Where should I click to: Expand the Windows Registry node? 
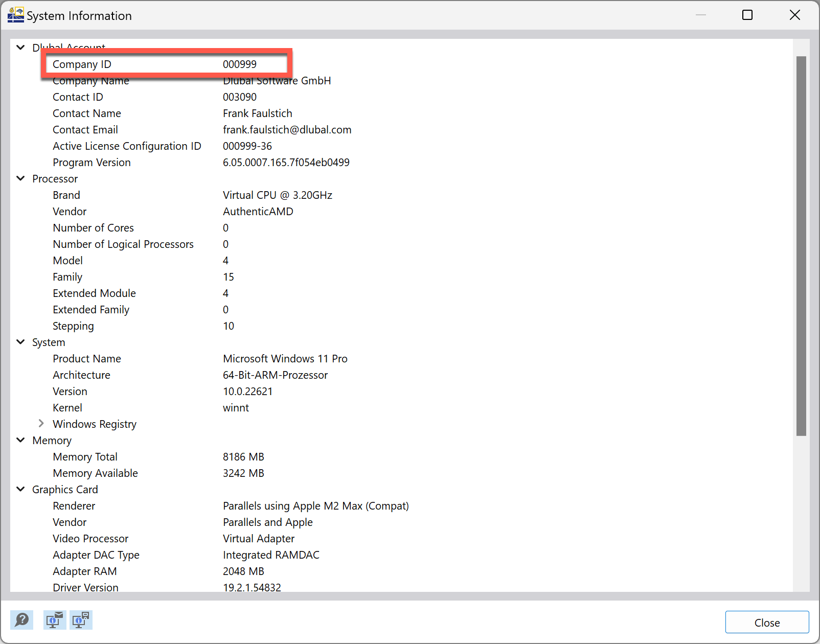[x=41, y=424]
